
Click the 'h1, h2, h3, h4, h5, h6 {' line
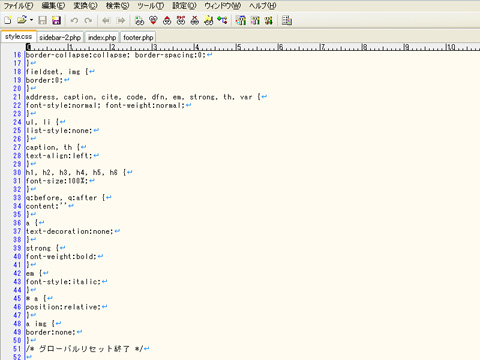76,172
